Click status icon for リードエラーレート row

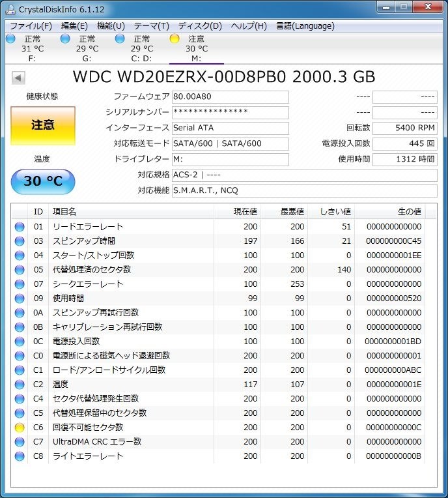pyautogui.click(x=20, y=227)
